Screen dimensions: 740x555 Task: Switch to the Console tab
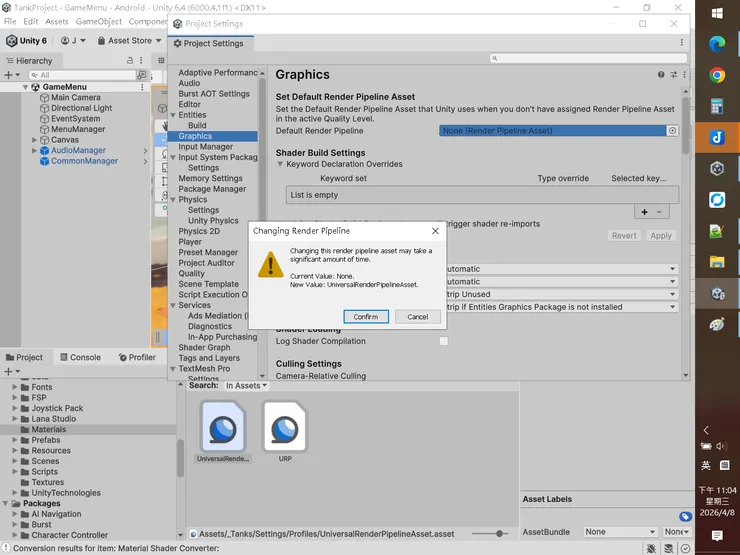pos(80,357)
